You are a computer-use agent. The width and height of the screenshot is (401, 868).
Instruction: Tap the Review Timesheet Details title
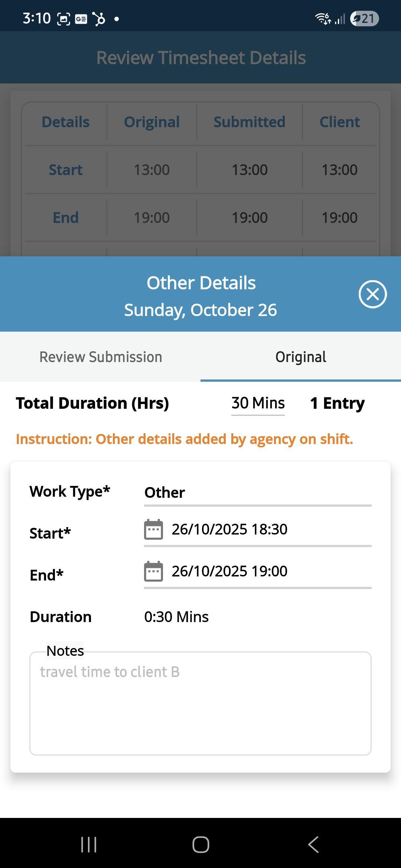pyautogui.click(x=201, y=57)
